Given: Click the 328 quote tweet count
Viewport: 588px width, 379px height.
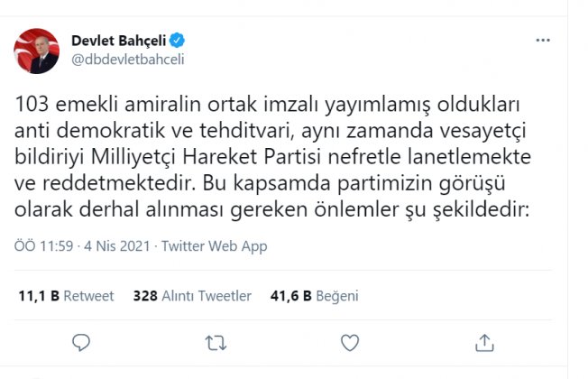Looking at the screenshot, I should (145, 296).
